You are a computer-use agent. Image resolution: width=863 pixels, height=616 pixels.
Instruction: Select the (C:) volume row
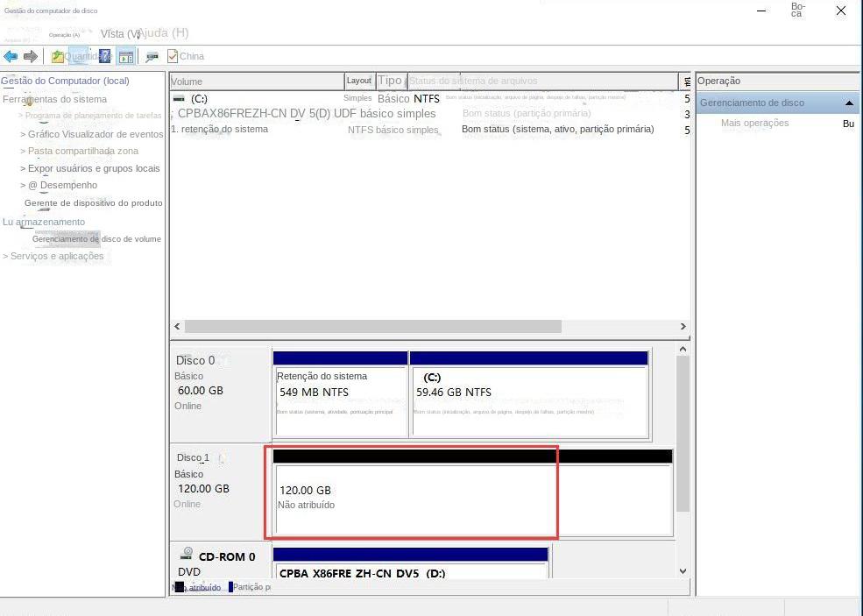(430, 98)
